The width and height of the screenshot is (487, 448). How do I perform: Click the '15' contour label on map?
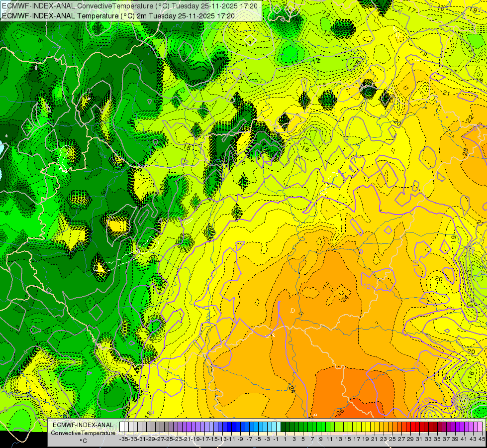coord(187,147)
